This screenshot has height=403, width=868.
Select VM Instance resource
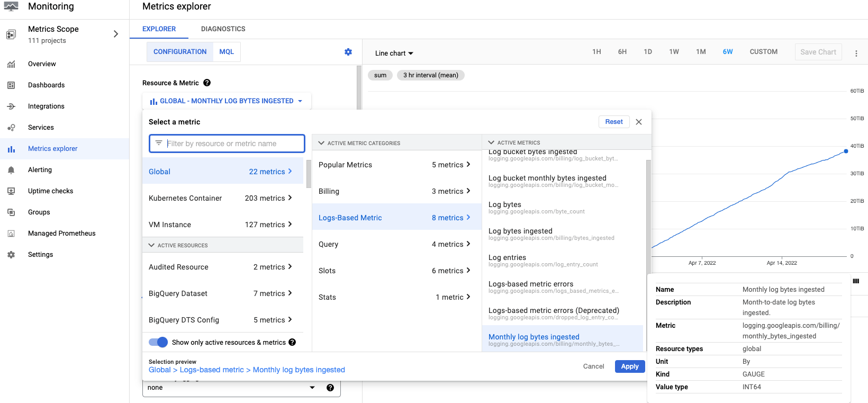pyautogui.click(x=223, y=225)
